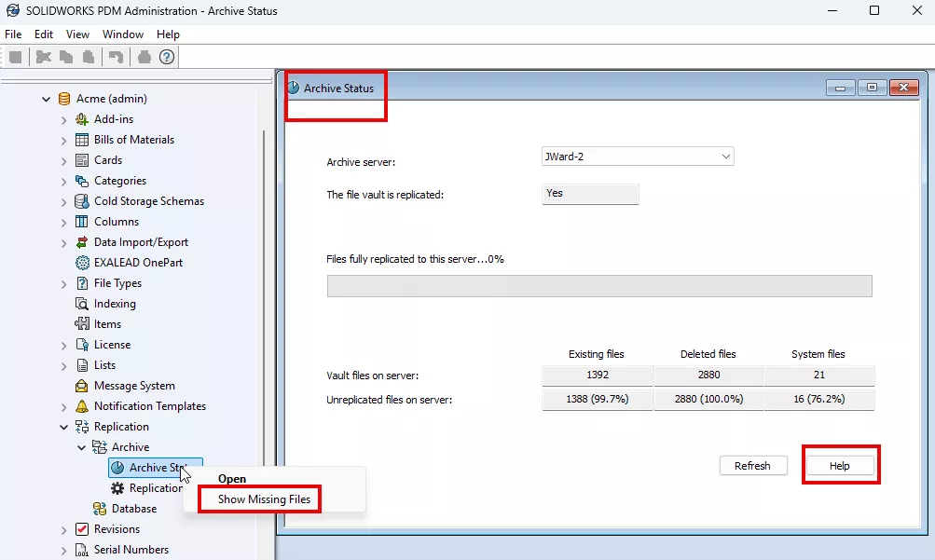
Task: Expand the Notification Templates node
Action: pyautogui.click(x=63, y=407)
